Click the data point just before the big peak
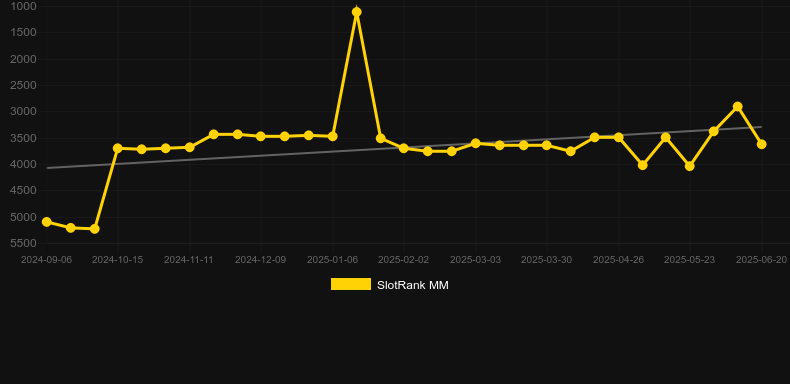Image resolution: width=790 pixels, height=384 pixels. (333, 137)
